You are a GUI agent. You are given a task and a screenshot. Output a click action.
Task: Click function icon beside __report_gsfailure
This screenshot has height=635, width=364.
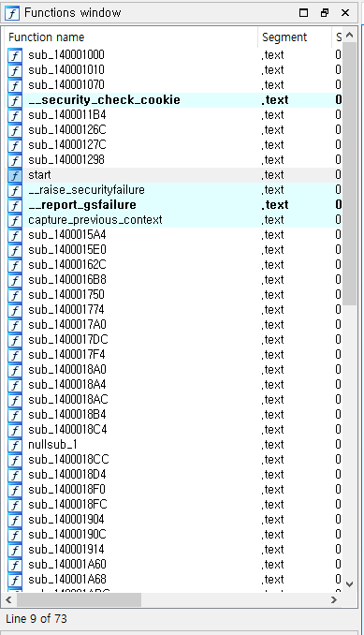click(15, 205)
